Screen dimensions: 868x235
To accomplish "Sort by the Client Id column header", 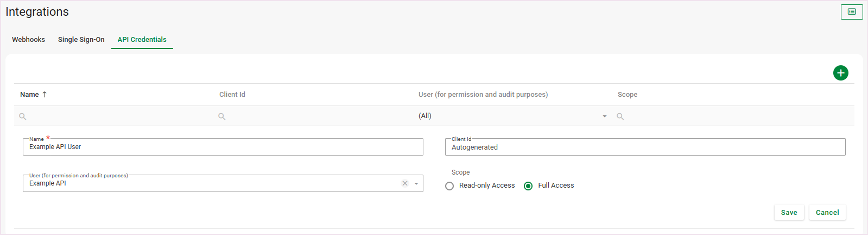I will click(x=232, y=95).
